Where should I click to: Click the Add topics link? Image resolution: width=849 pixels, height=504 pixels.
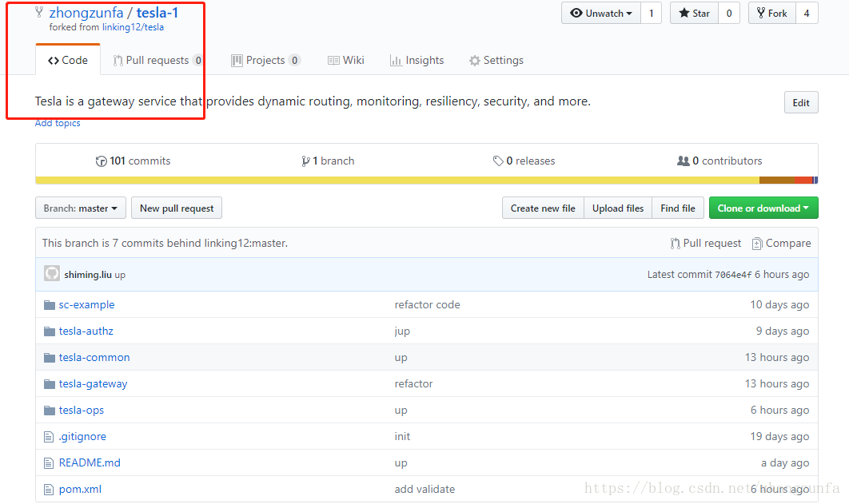58,123
